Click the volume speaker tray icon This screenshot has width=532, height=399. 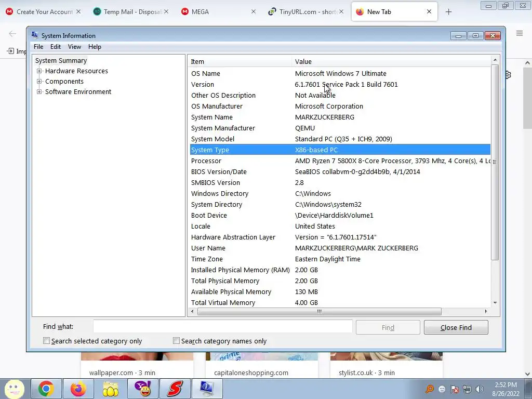(480, 389)
